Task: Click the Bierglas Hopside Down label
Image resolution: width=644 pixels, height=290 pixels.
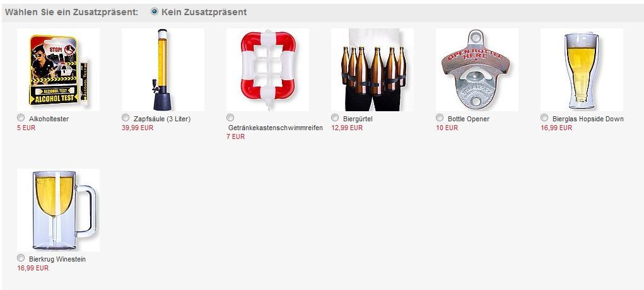Action: point(588,119)
